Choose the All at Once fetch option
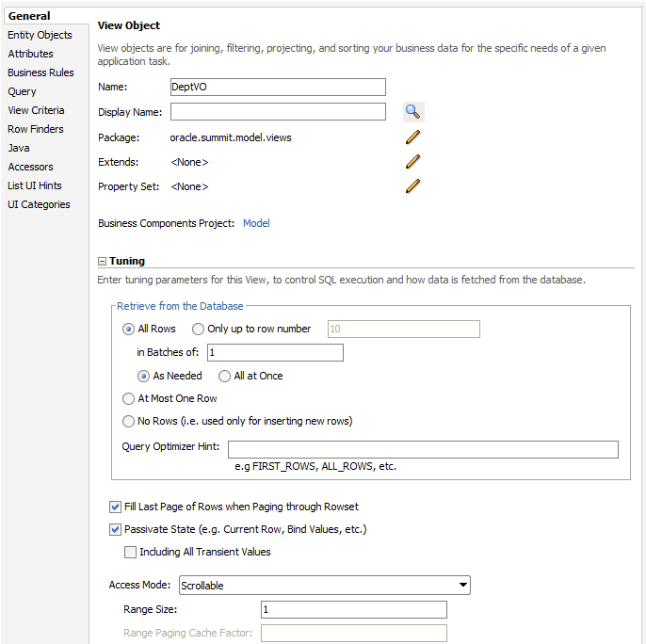 point(224,376)
